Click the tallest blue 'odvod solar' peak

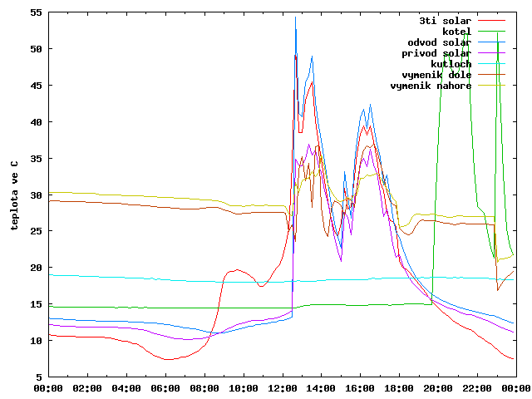[295, 17]
